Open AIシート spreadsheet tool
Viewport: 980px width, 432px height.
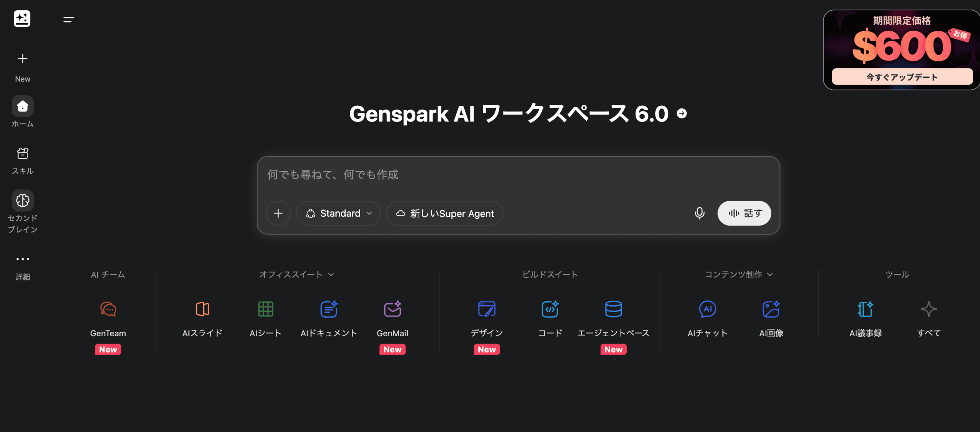(x=266, y=319)
